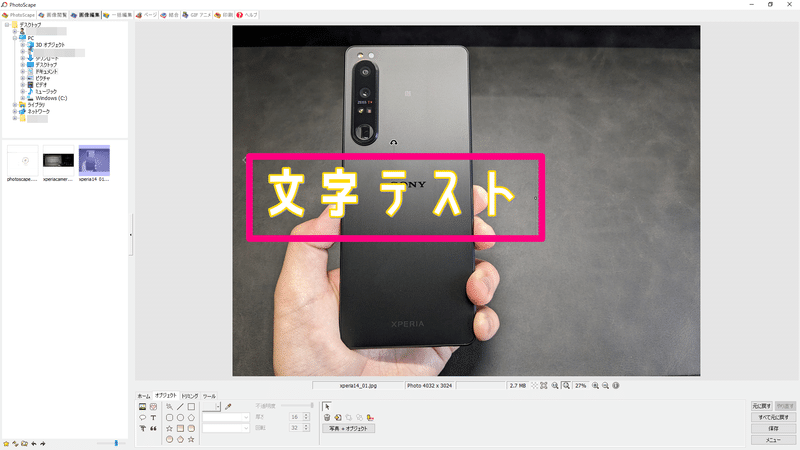Image resolution: width=800 pixels, height=450 pixels.
Task: Select the symbol quotation mark tool
Action: (153, 429)
